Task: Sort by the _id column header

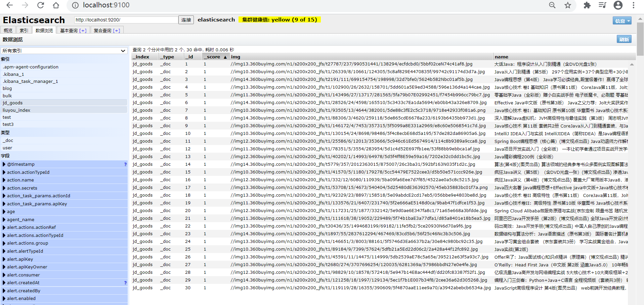Action: (193, 57)
